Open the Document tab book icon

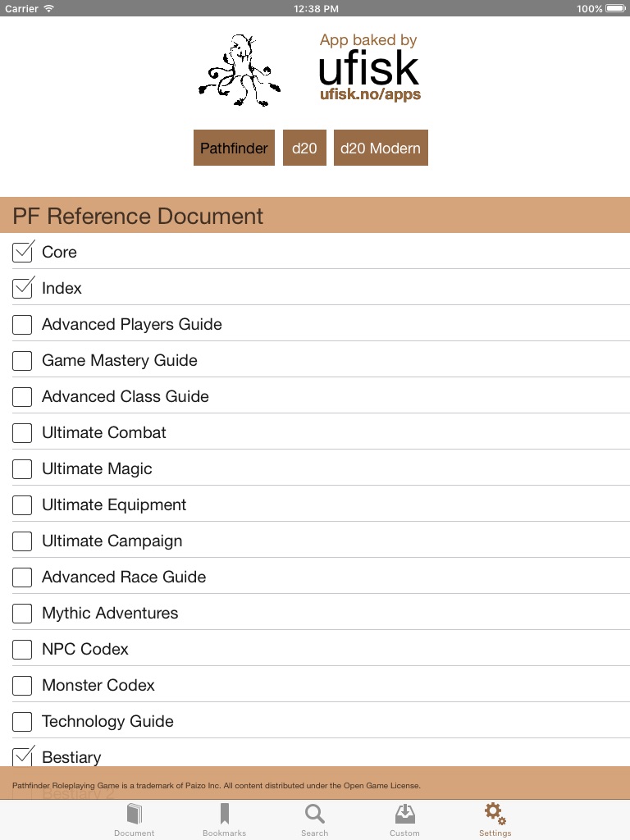pyautogui.click(x=135, y=814)
